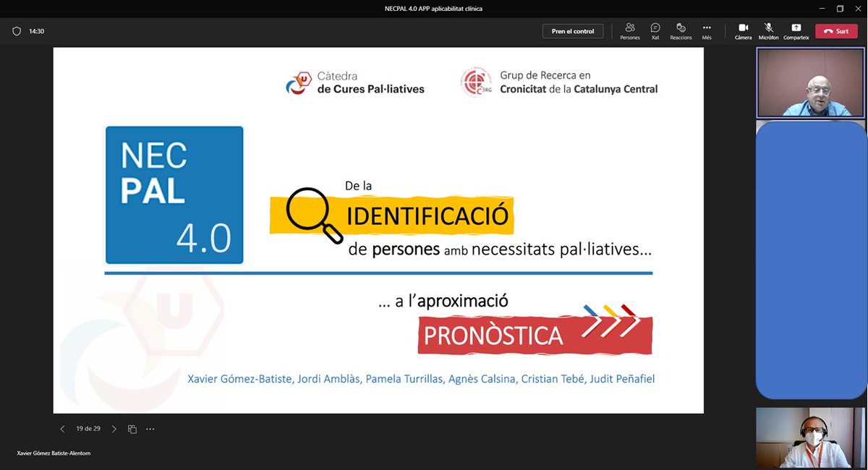Leave the meeting with Surt button
The height and width of the screenshot is (470, 868).
[x=836, y=31]
